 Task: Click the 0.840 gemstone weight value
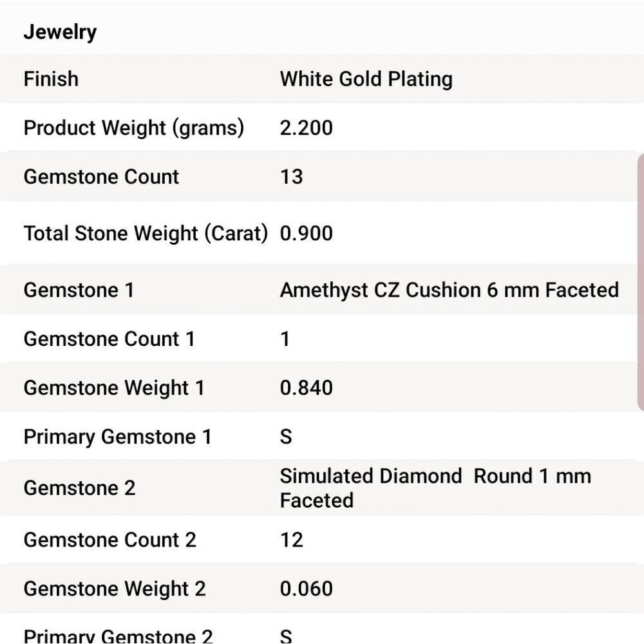point(306,388)
